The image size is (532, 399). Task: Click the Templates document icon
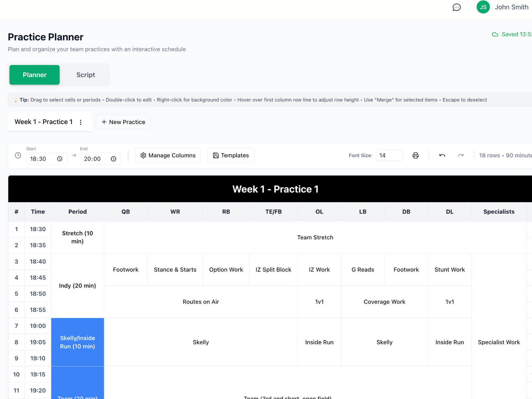pyautogui.click(x=216, y=155)
